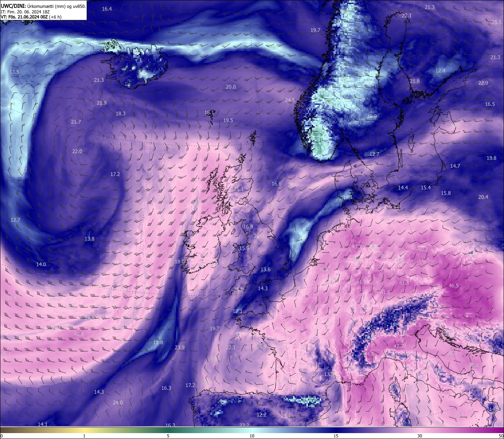
Task: Click the 13.6 value on the map
Action: coord(265,269)
